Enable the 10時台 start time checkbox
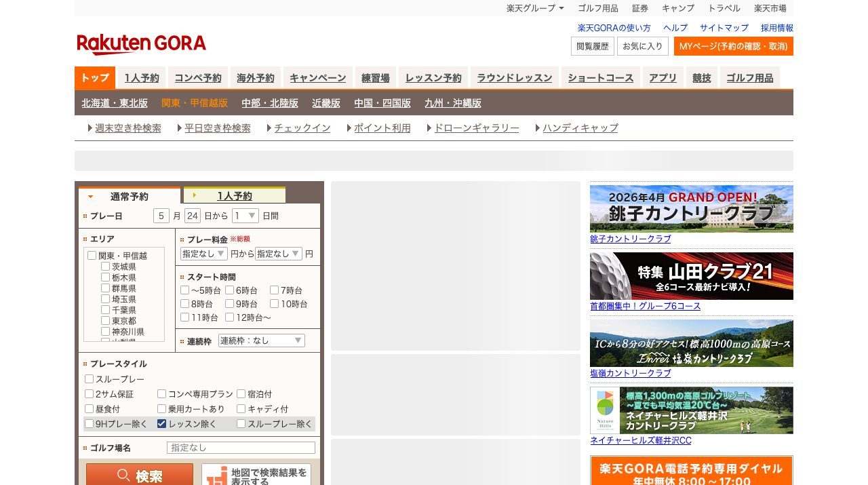 tap(274, 304)
